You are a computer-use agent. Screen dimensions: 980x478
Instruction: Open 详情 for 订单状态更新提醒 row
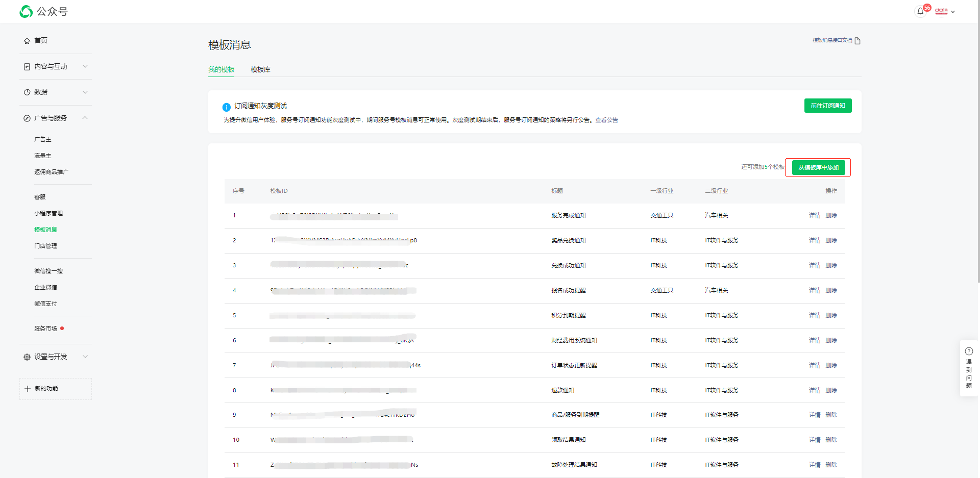[x=815, y=365]
